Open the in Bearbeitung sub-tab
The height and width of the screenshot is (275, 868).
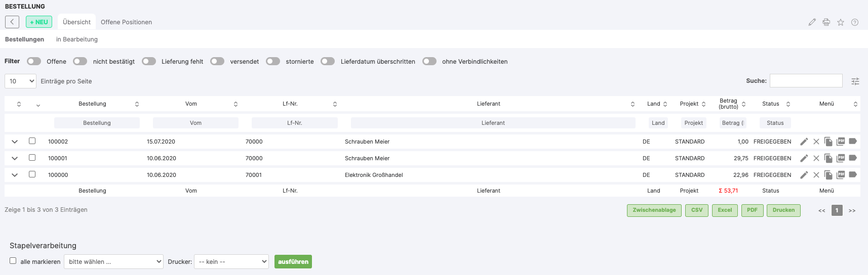77,39
